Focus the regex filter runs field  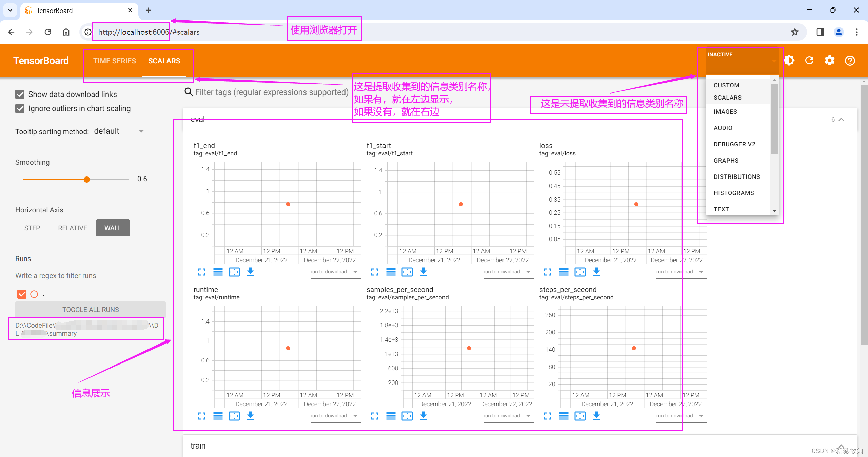[x=91, y=276]
